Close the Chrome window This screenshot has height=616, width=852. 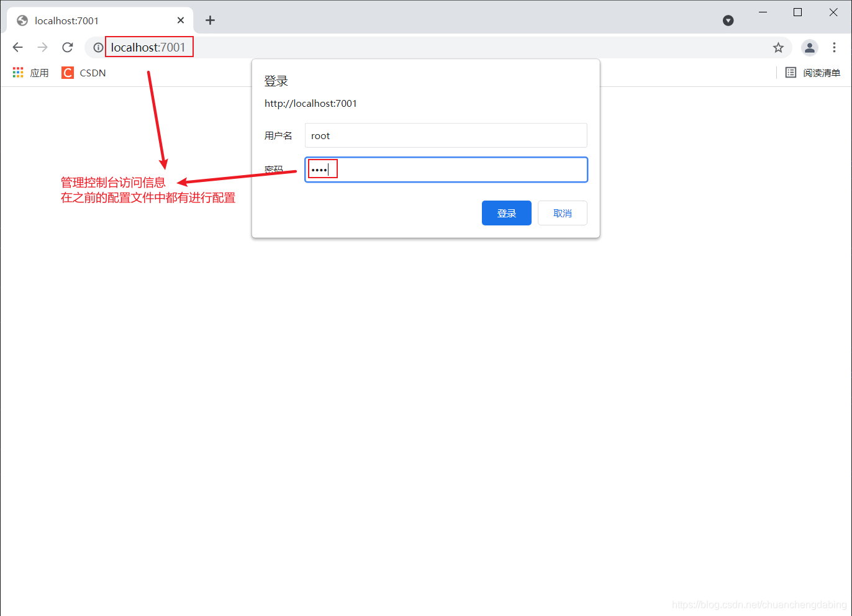[833, 12]
